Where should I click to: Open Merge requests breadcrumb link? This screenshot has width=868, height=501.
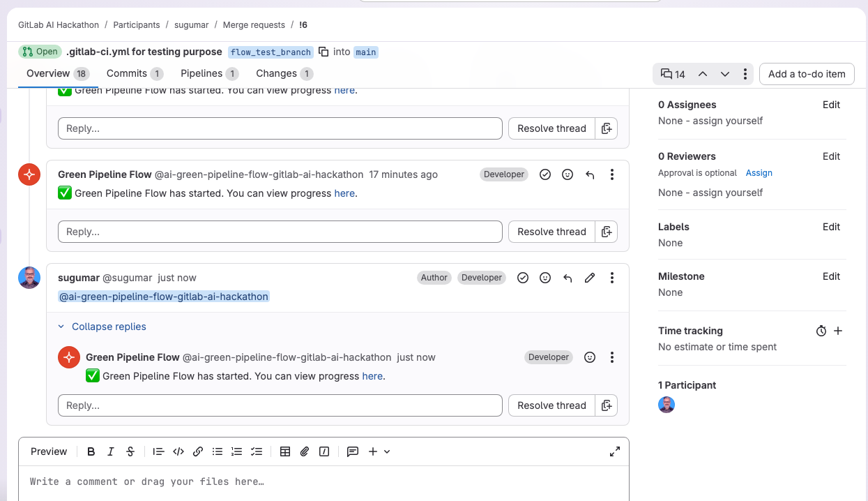point(254,25)
